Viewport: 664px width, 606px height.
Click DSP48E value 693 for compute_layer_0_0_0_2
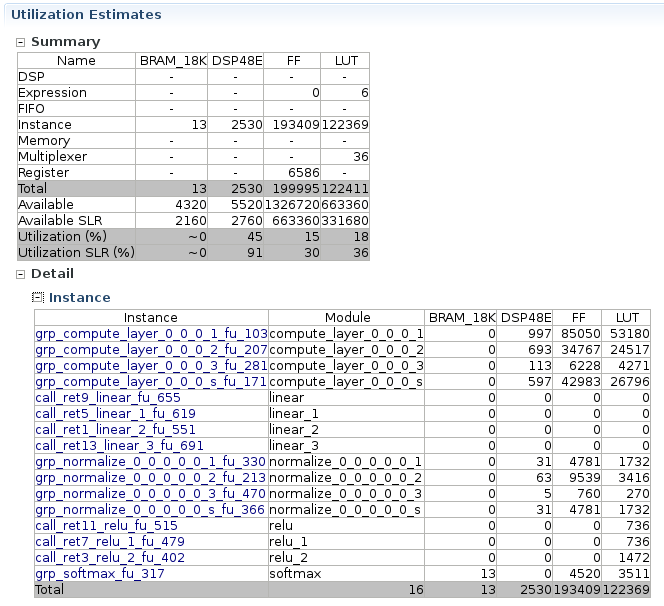pos(540,350)
